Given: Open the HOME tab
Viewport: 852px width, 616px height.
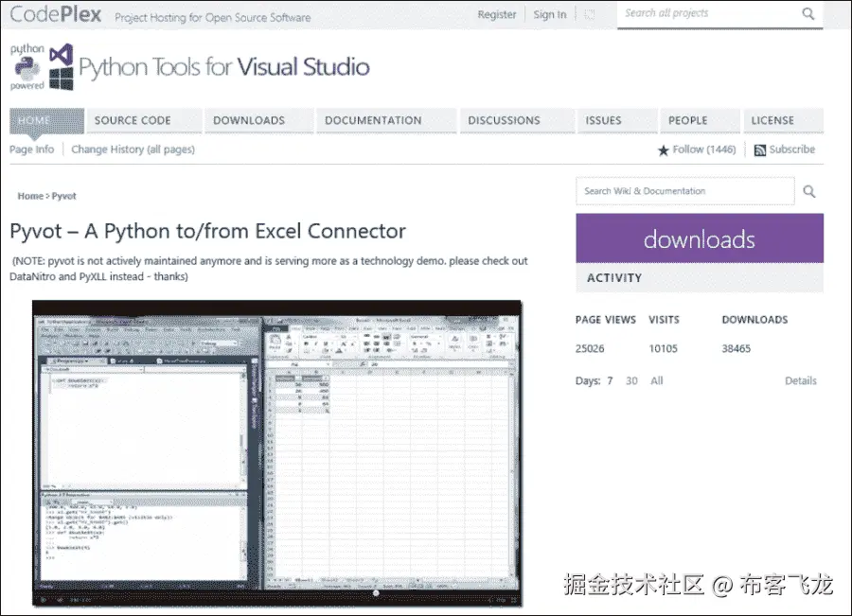Looking at the screenshot, I should [x=46, y=120].
